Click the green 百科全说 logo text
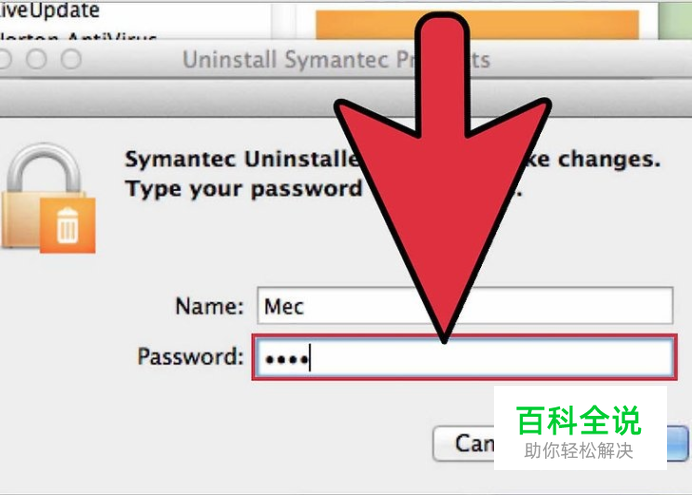The height and width of the screenshot is (495, 692). pos(579,420)
